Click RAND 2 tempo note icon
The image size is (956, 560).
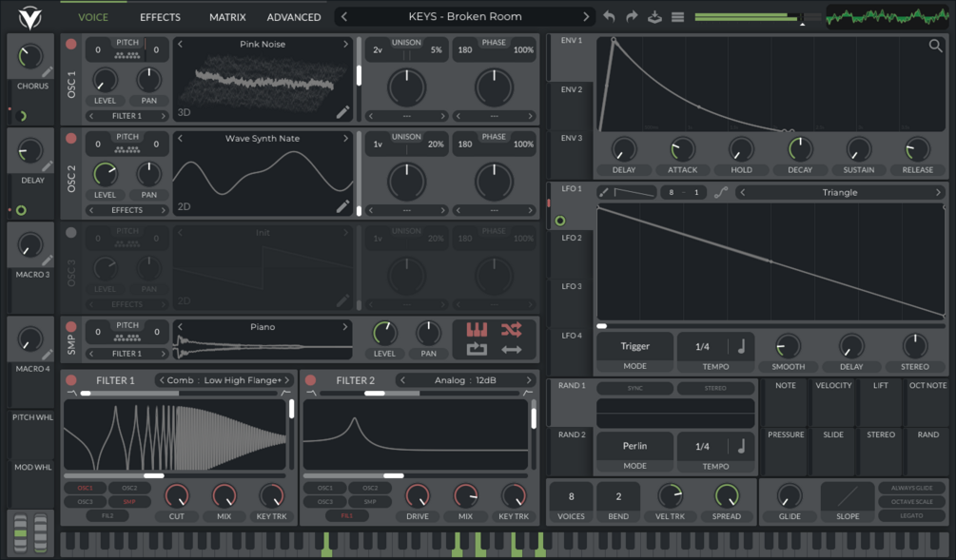click(741, 447)
